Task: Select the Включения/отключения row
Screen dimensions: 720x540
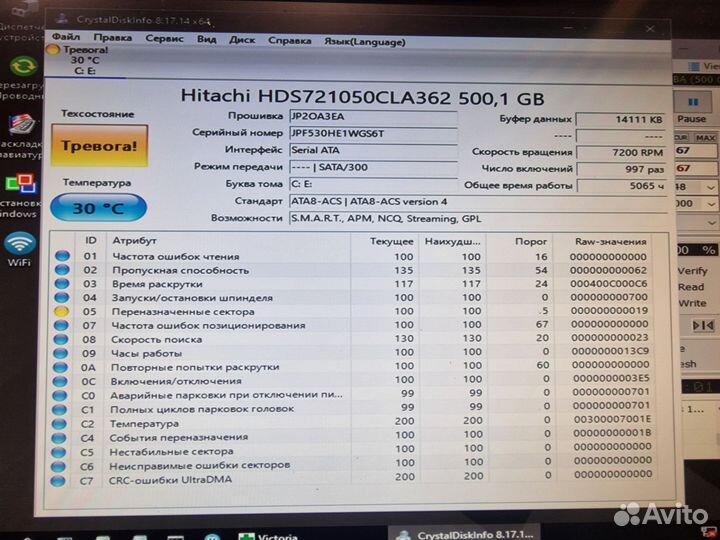Action: tap(353, 380)
